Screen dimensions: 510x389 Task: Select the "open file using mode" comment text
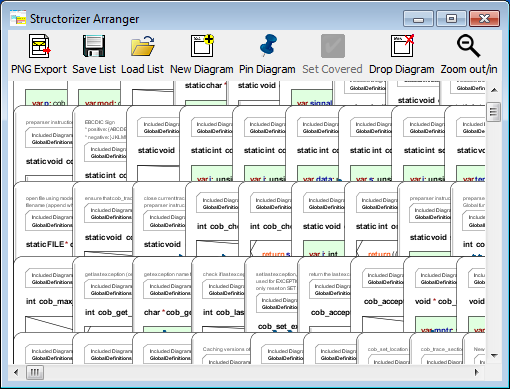coord(49,198)
